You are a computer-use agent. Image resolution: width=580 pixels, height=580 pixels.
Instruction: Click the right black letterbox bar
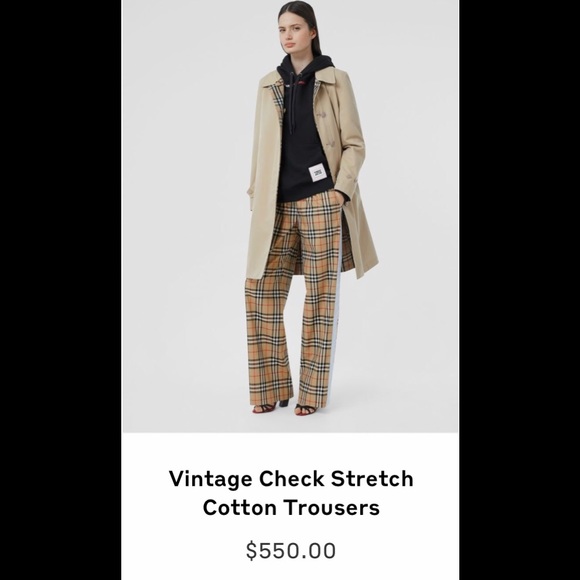(x=519, y=290)
